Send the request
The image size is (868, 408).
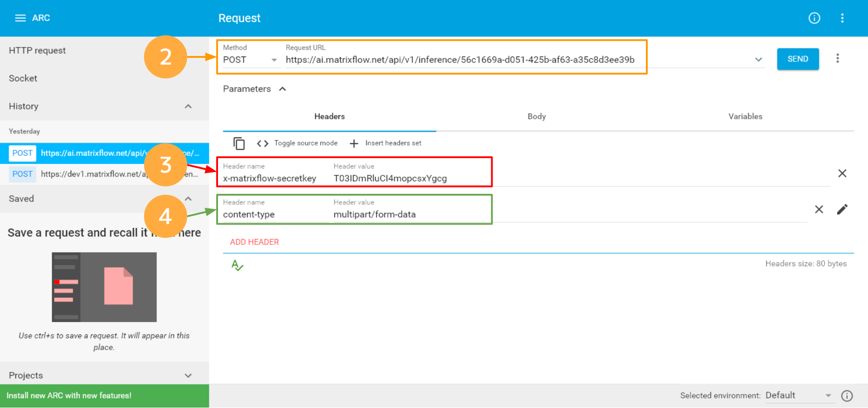798,59
